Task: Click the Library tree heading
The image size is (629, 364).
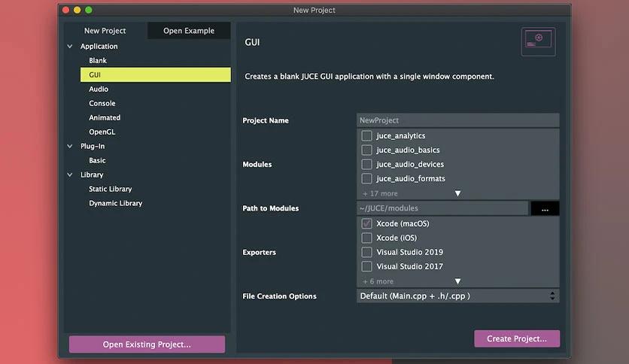Action: (92, 174)
